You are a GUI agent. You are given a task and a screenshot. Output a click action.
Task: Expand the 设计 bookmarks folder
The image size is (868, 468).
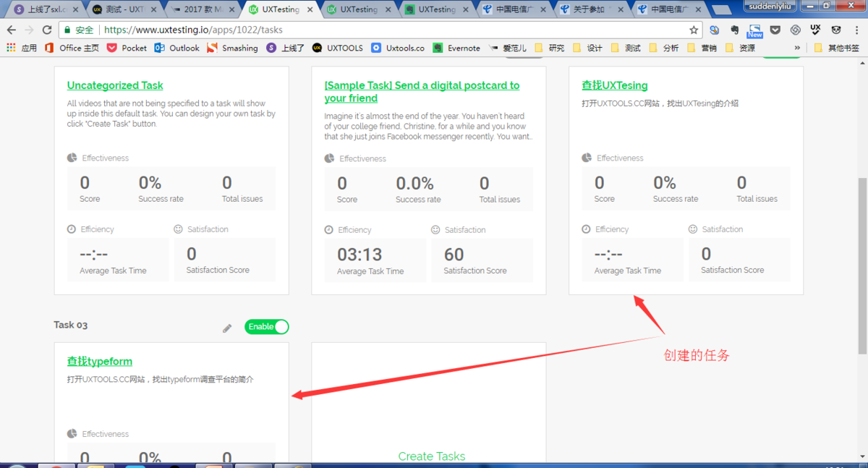(587, 48)
